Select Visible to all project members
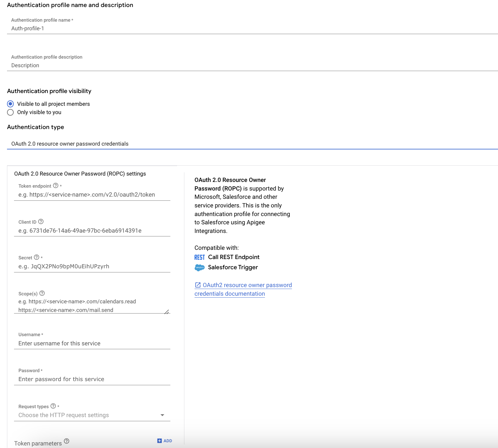The image size is (498, 448). (x=11, y=104)
